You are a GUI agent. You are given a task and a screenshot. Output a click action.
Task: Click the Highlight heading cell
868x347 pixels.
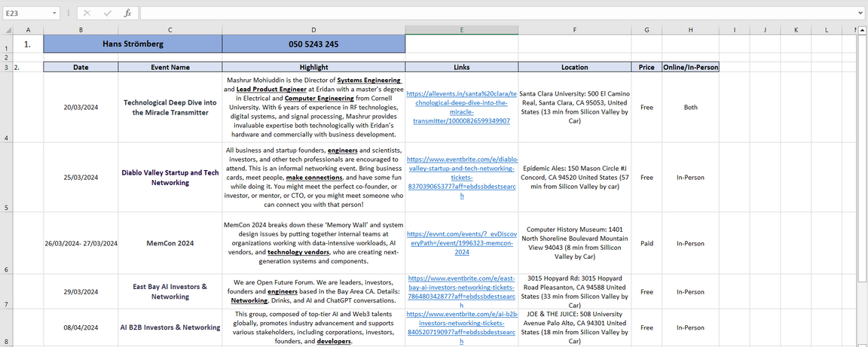pyautogui.click(x=314, y=67)
